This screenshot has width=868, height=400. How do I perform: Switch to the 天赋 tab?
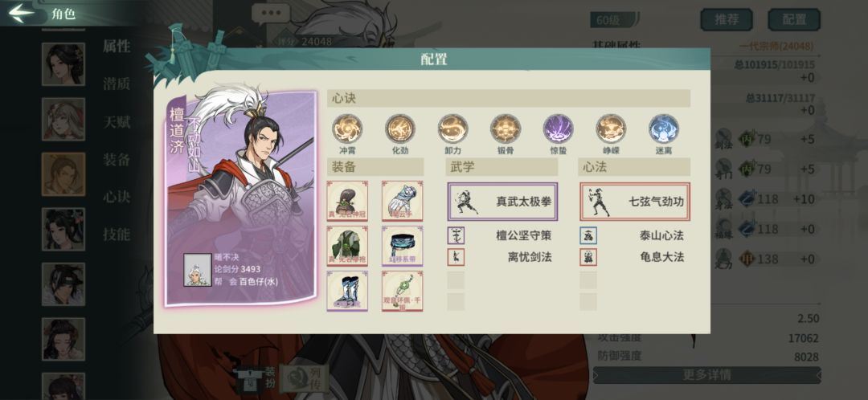(117, 122)
